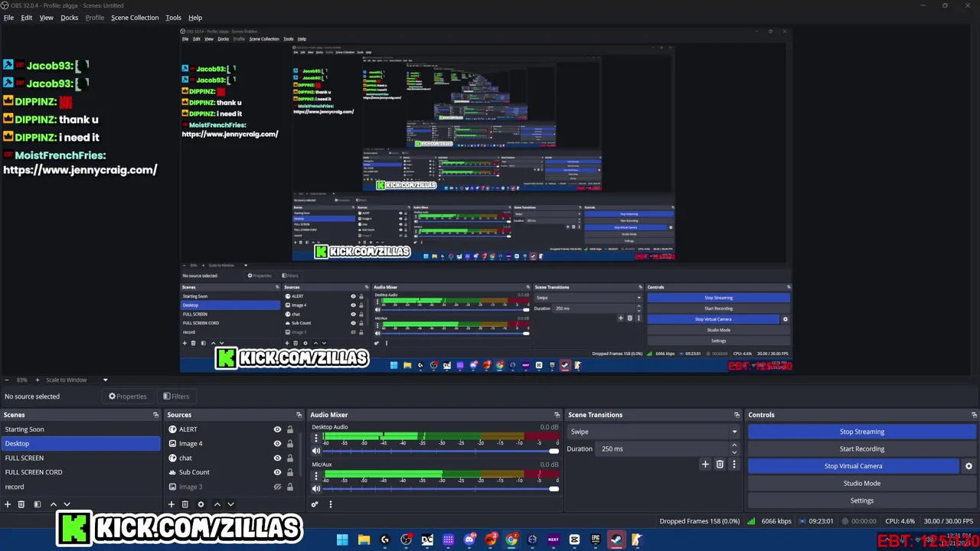Hide the ALERT source eye icon
The image size is (980, 551).
point(277,429)
